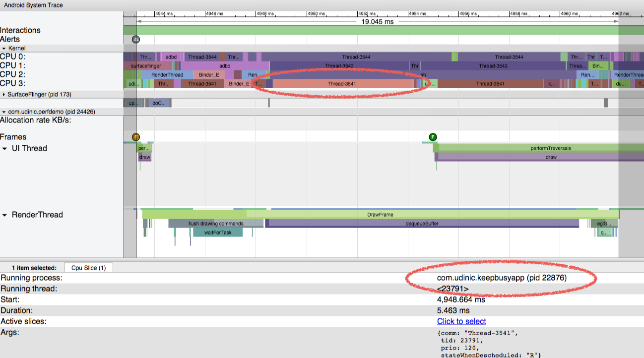644x358 pixels.
Task: Select the Binder_E slice on CPU 3
Action: (239, 84)
